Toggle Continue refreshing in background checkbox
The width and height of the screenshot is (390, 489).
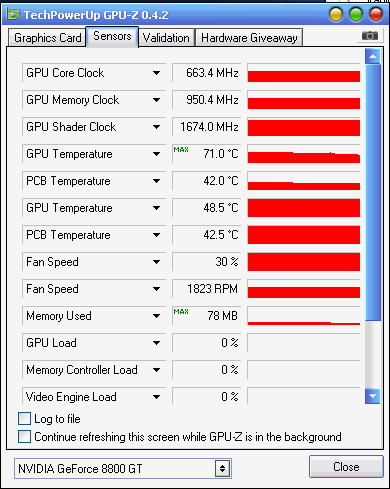click(24, 437)
